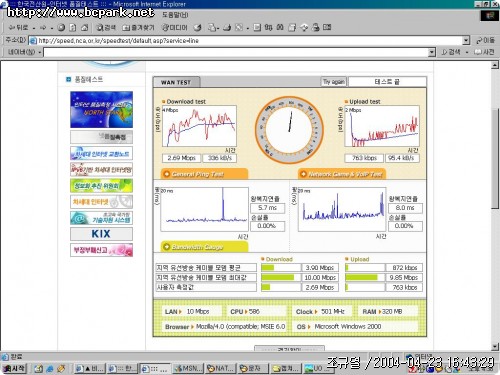This screenshot has height=375, width=500.
Task: Click the page scrollbar up arrow
Action: tap(495, 65)
